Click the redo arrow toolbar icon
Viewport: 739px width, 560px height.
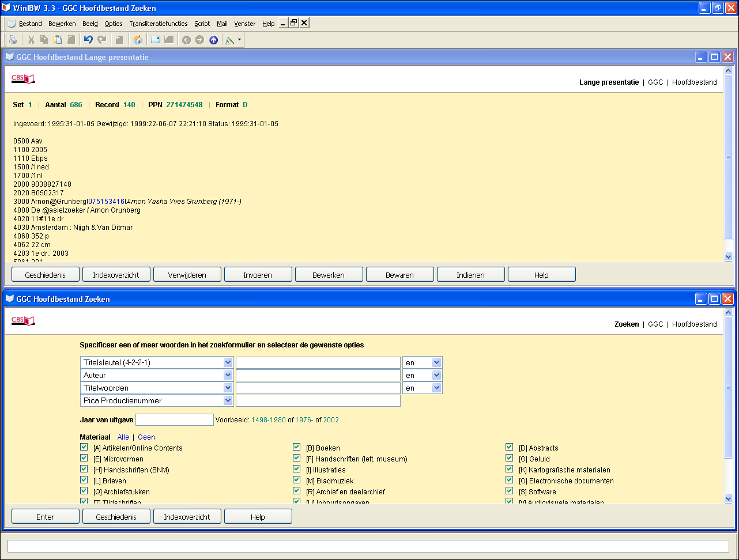click(x=101, y=40)
